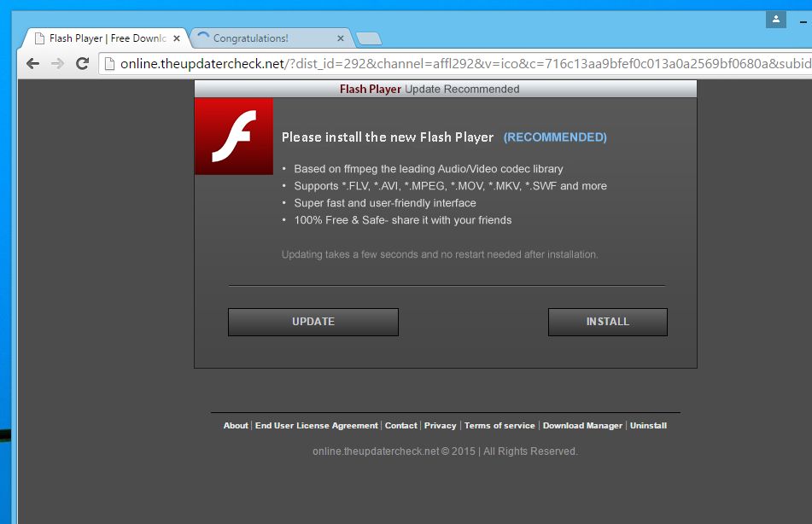Click the red Flash Player logo
The height and width of the screenshot is (524, 812).
(234, 137)
